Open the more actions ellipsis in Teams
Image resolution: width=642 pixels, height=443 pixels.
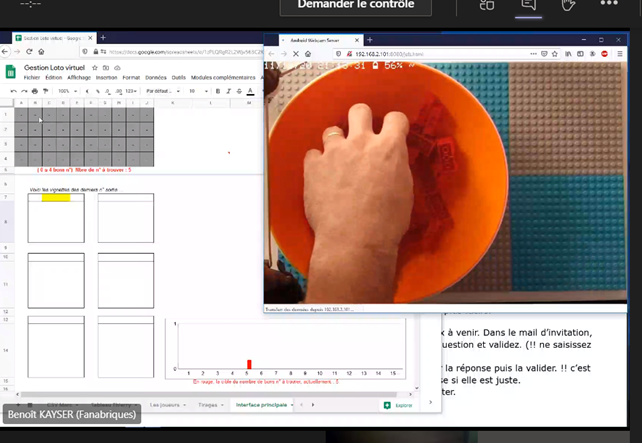click(x=609, y=3)
